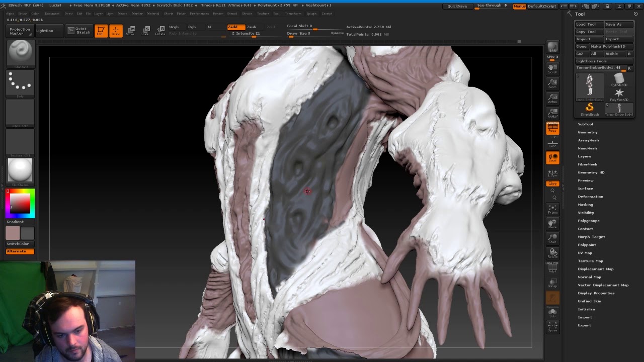Expand the SubTool palette section

585,124
